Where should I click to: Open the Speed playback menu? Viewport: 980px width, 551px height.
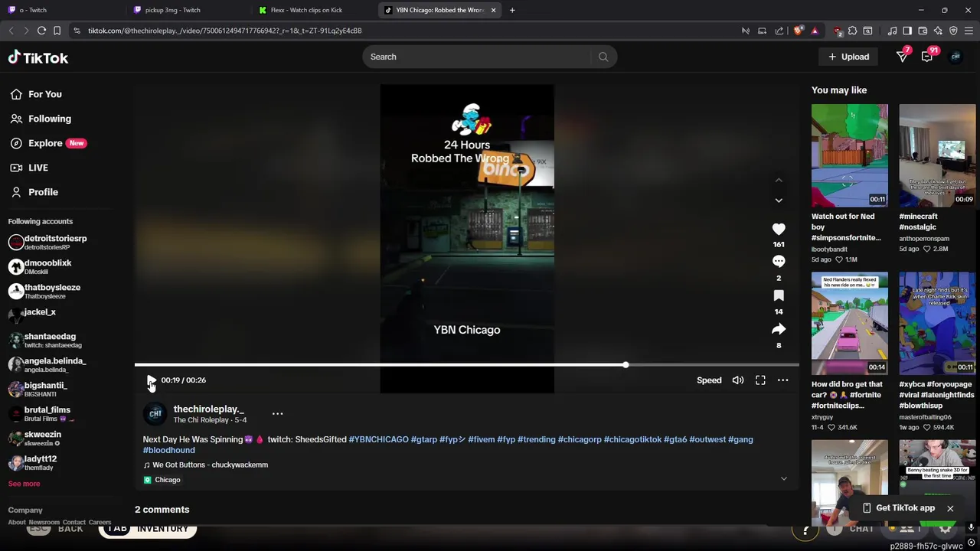[x=709, y=380]
